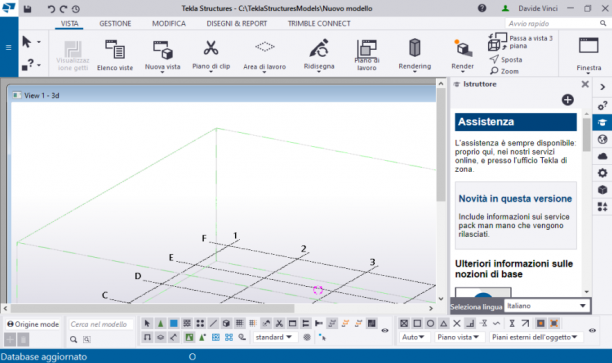Toggle the orange-cornered Snap to geometry points switch

tap(554, 323)
